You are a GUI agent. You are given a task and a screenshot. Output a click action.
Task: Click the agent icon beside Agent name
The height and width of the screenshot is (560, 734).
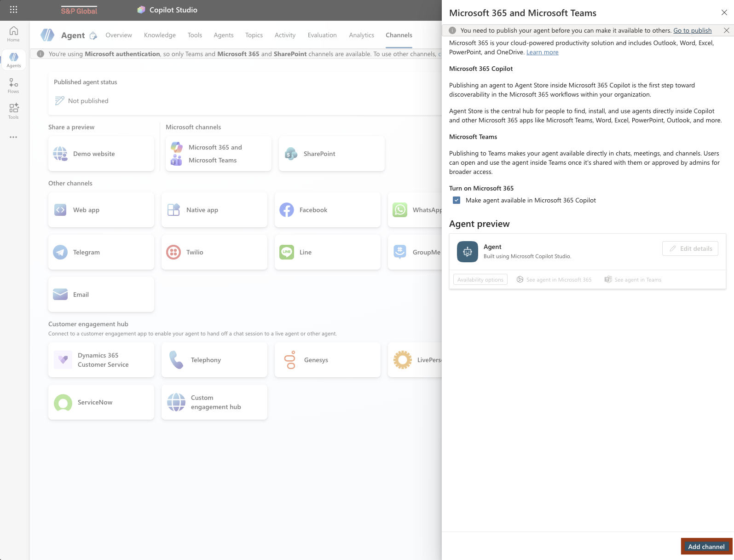point(47,35)
